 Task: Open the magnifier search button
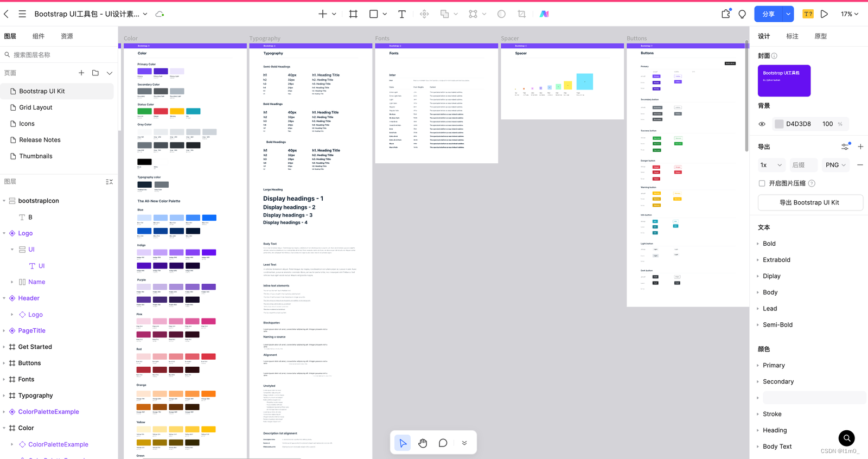click(x=846, y=438)
